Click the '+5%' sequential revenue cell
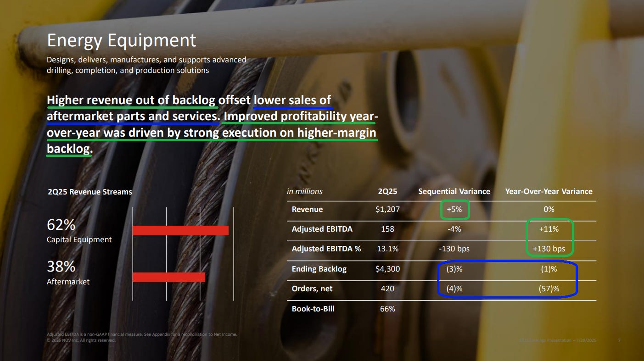644x361 pixels. pyautogui.click(x=454, y=210)
